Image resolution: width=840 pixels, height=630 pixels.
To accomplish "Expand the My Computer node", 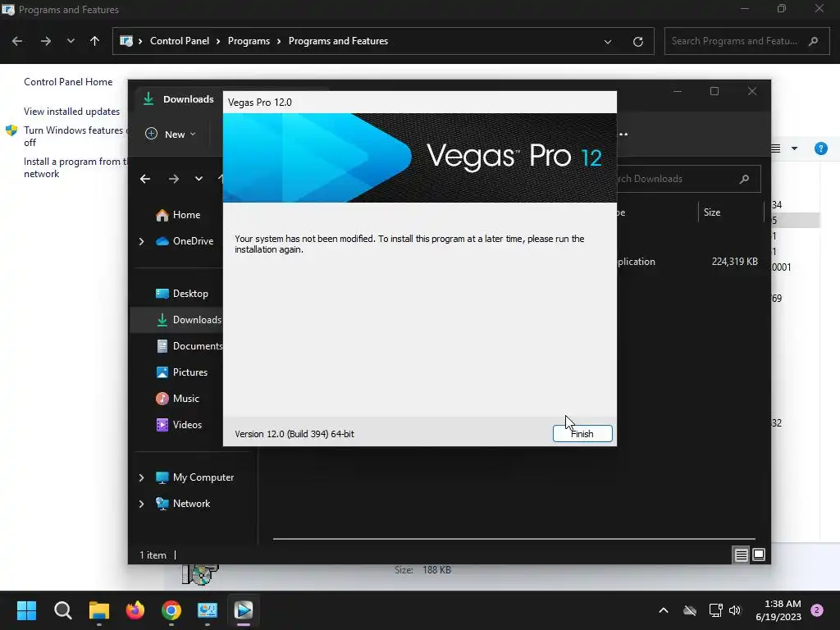I will 141,477.
